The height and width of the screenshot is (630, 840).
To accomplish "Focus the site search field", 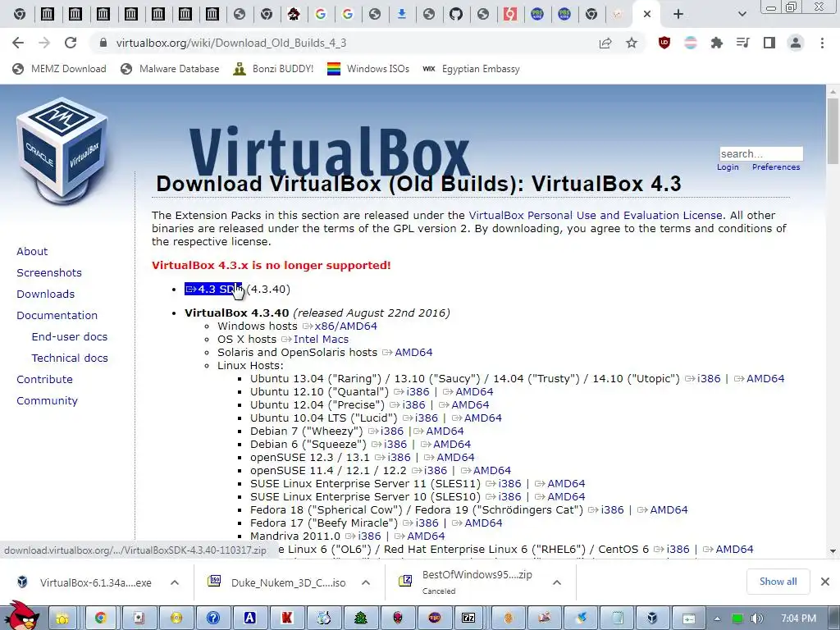I will [760, 153].
